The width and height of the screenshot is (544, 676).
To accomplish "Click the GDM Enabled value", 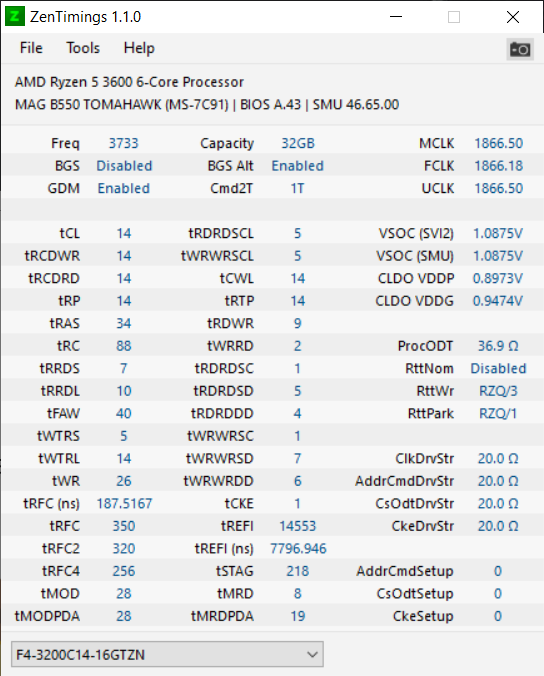I will [x=124, y=188].
